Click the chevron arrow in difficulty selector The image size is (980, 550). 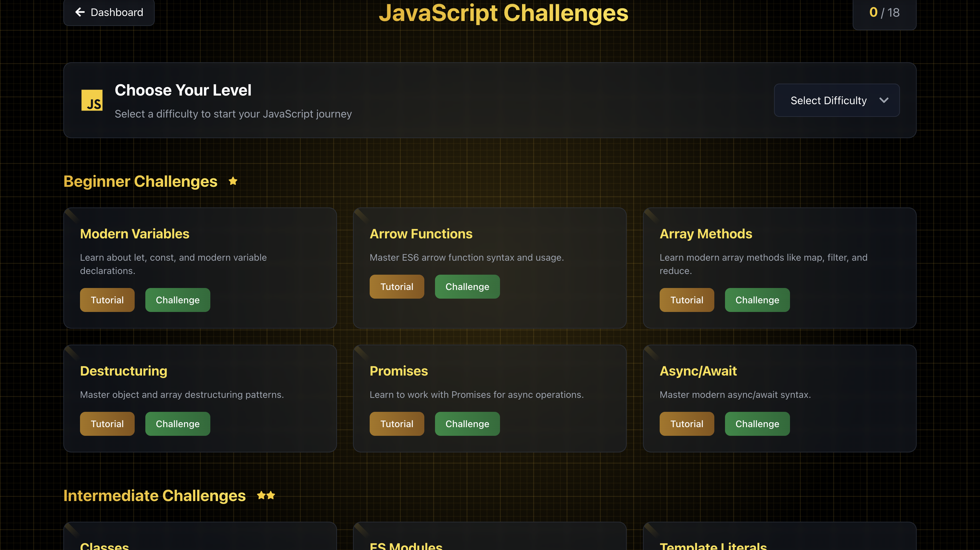coord(884,100)
